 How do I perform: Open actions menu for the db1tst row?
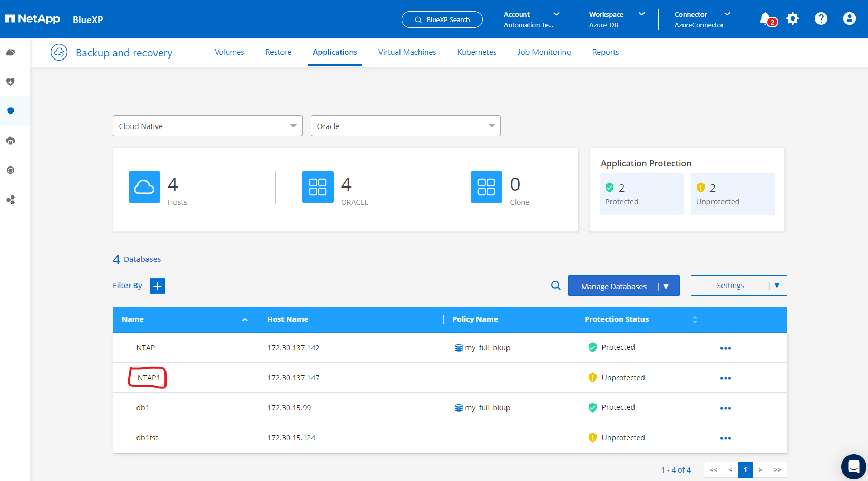(725, 438)
